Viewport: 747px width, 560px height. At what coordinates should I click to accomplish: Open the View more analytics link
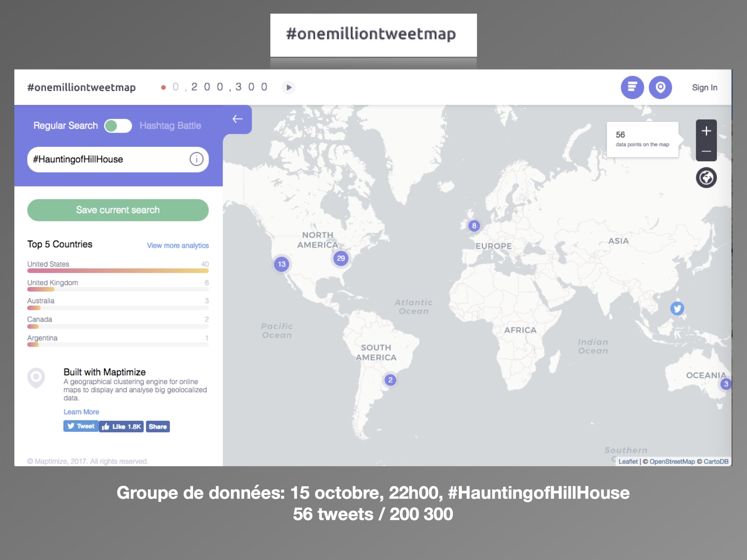click(x=178, y=245)
